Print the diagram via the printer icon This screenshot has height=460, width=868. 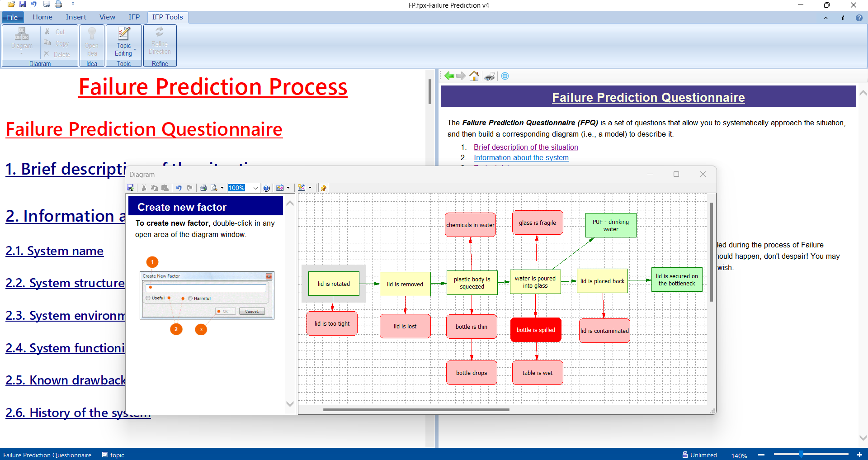[203, 188]
